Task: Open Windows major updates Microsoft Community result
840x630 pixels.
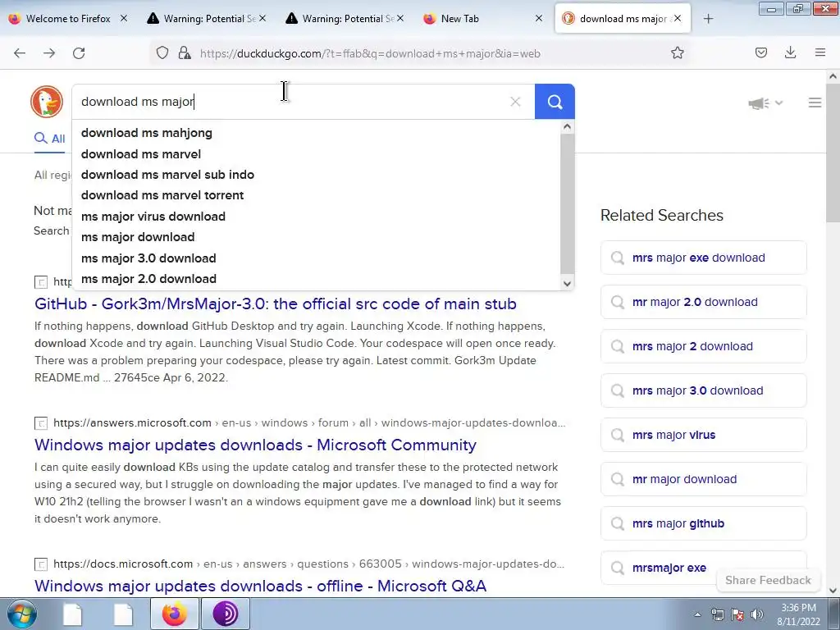Action: point(256,445)
